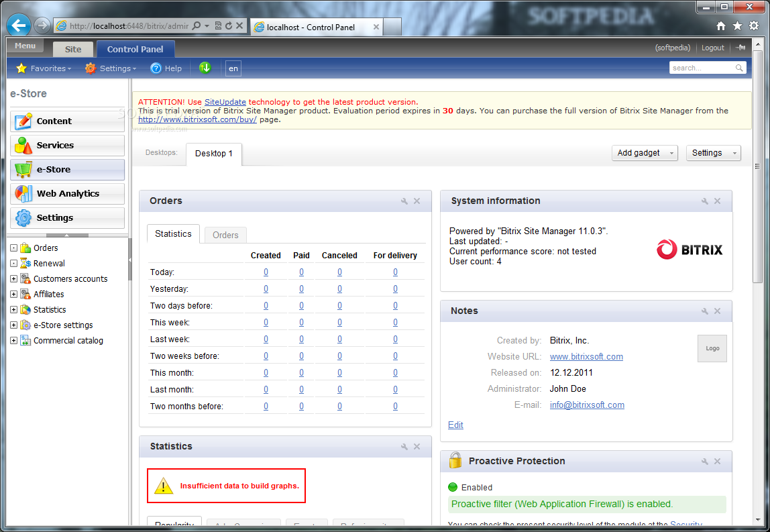The width and height of the screenshot is (770, 532).
Task: Open the Settings gear section in the sidebar
Action: point(67,217)
